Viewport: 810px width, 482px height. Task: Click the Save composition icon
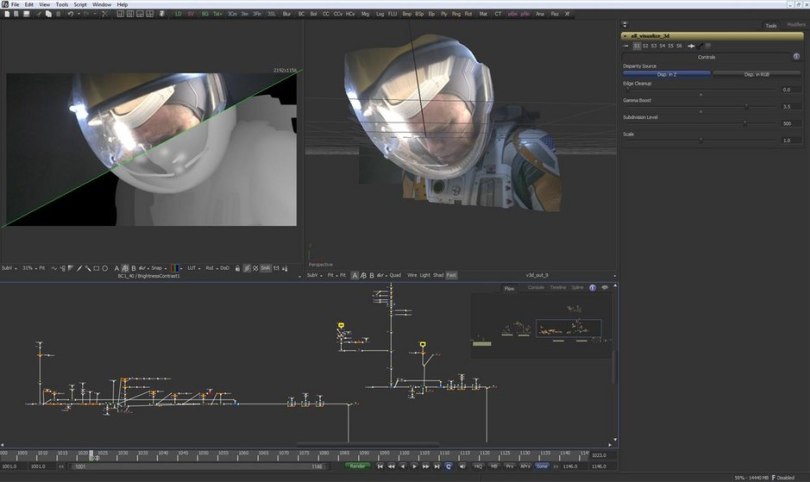[26, 14]
